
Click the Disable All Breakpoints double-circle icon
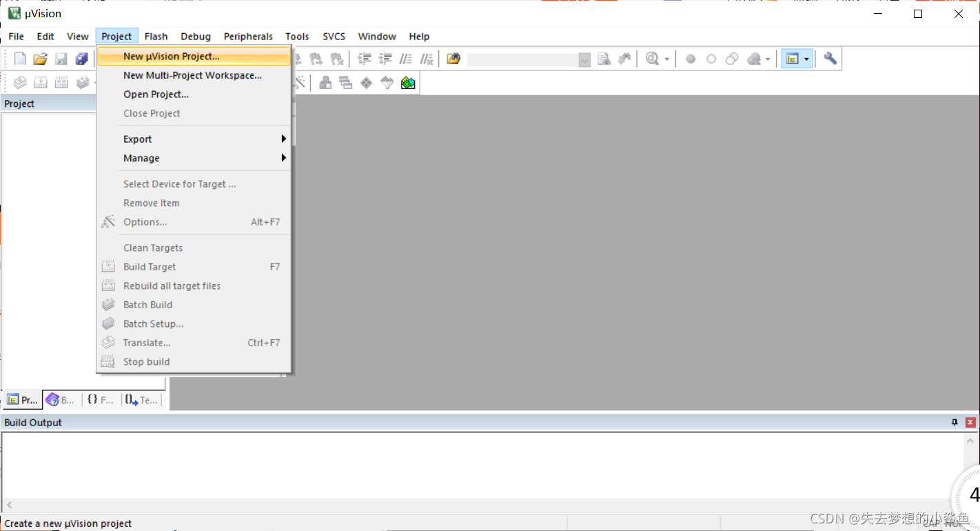(732, 59)
